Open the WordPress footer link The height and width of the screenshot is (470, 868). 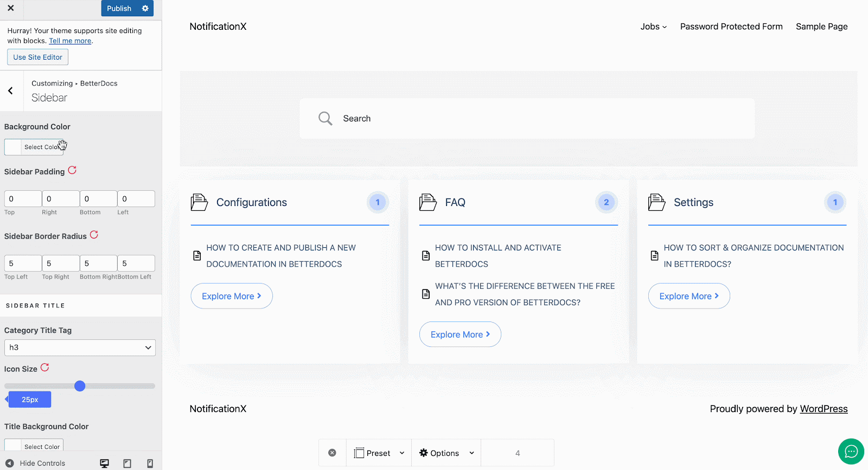(x=824, y=409)
